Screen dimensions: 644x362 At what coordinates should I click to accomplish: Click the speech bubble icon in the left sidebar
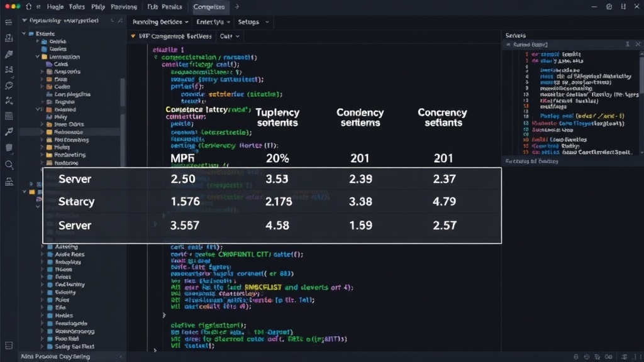point(9,85)
